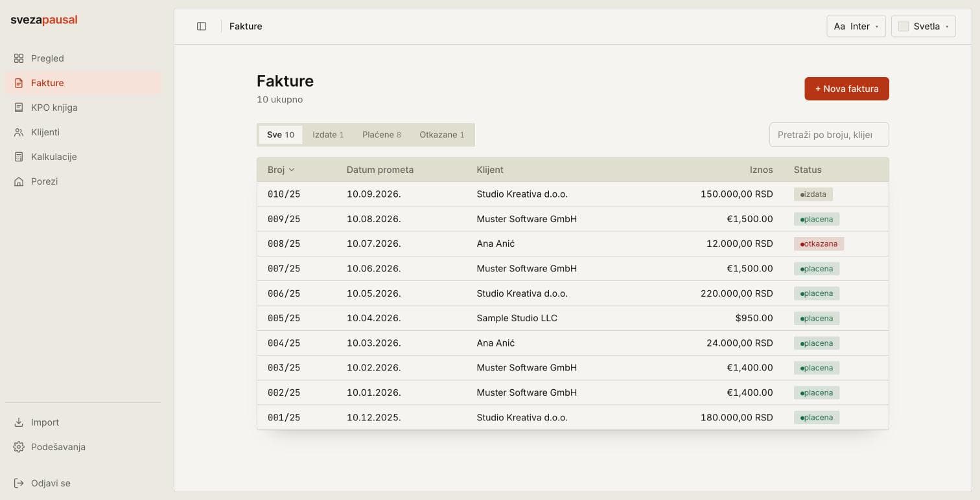Click the Nova faktura button
The height and width of the screenshot is (500, 980).
(x=846, y=89)
